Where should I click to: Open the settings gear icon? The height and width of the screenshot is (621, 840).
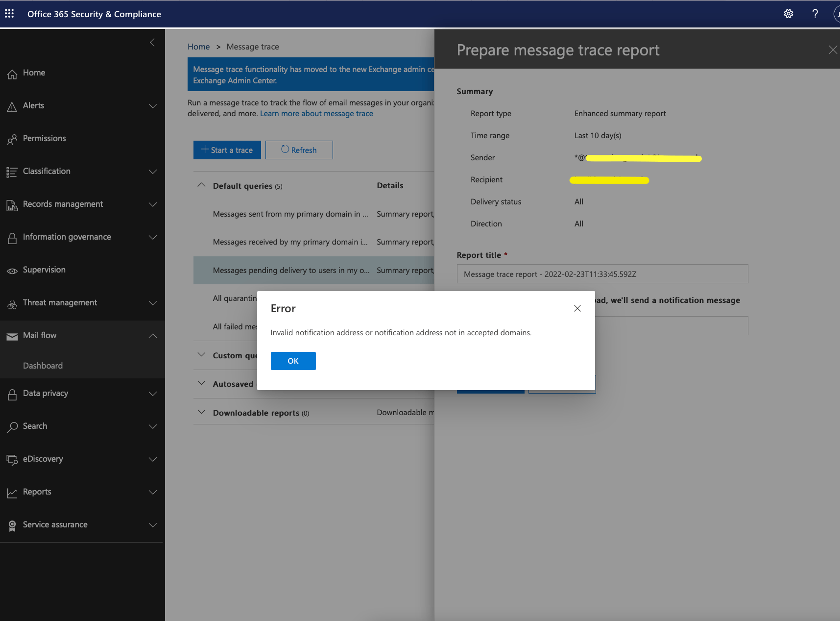click(789, 14)
